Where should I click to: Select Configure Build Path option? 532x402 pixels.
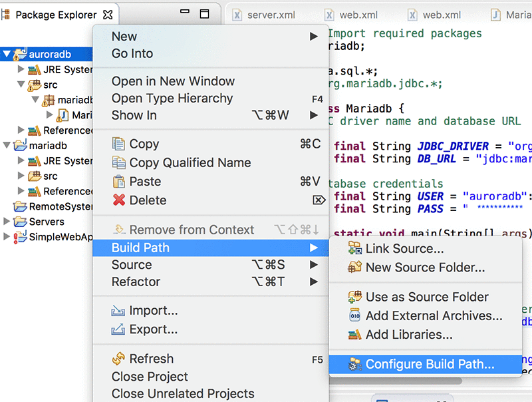426,364
